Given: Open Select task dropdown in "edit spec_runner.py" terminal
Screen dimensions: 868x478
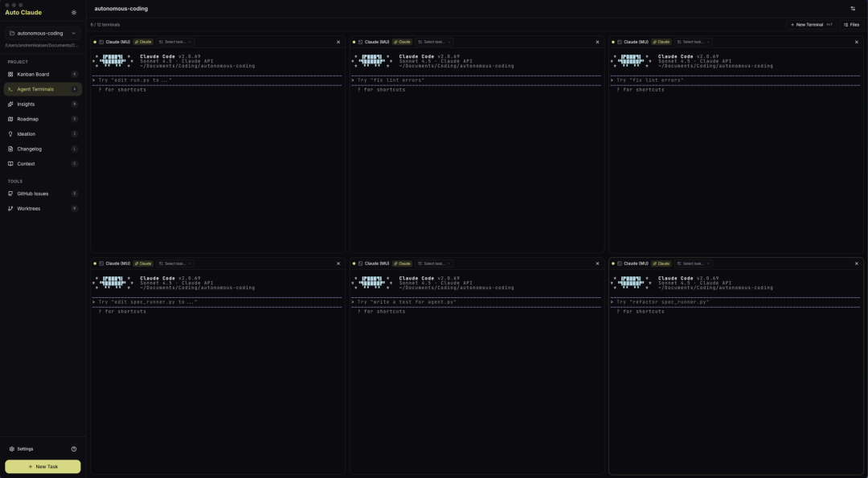Looking at the screenshot, I should 175,264.
